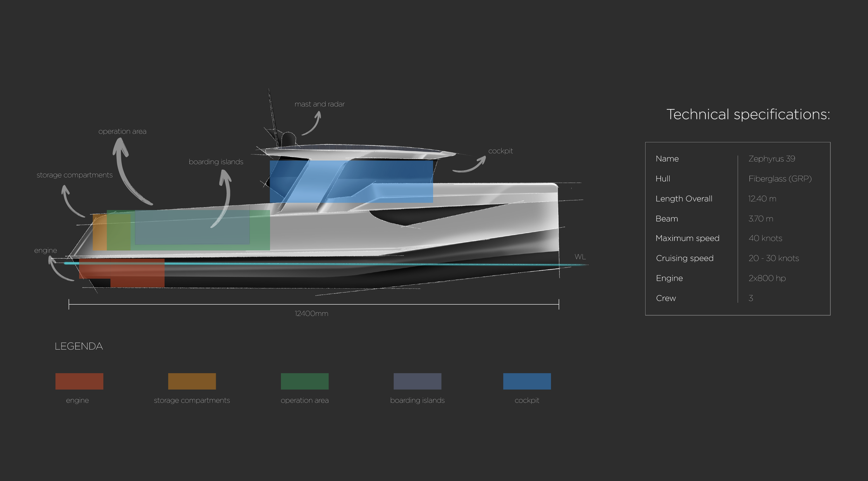Click the green operation area legend swatch

coord(304,381)
